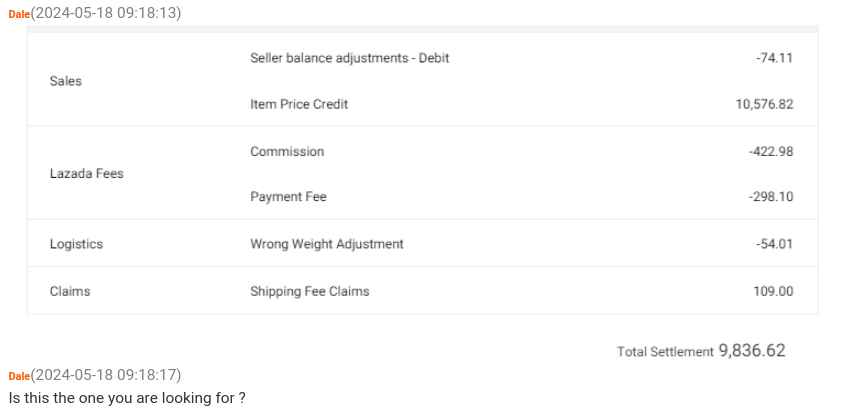Click the Shipping Fee Claims label
This screenshot has width=841, height=409.
[x=309, y=291]
